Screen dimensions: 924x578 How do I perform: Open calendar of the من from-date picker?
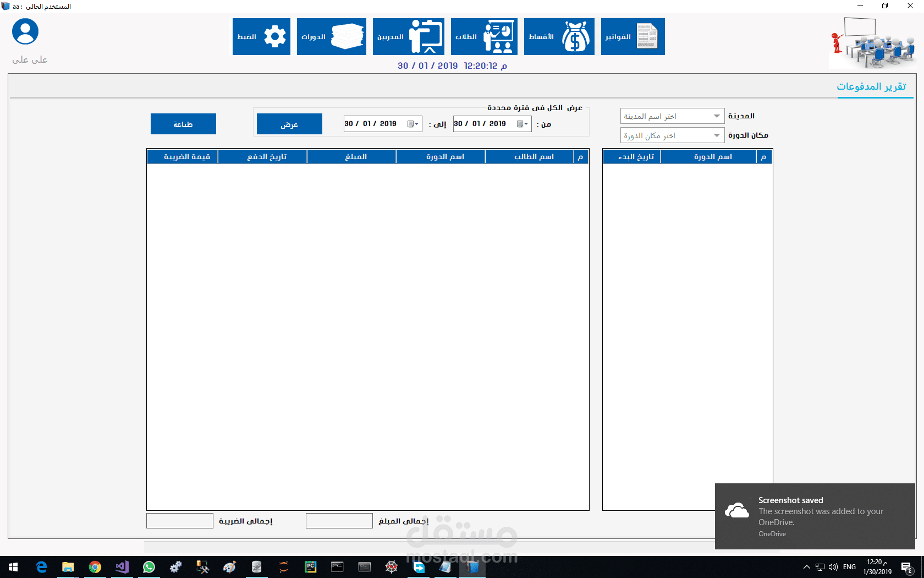(522, 124)
